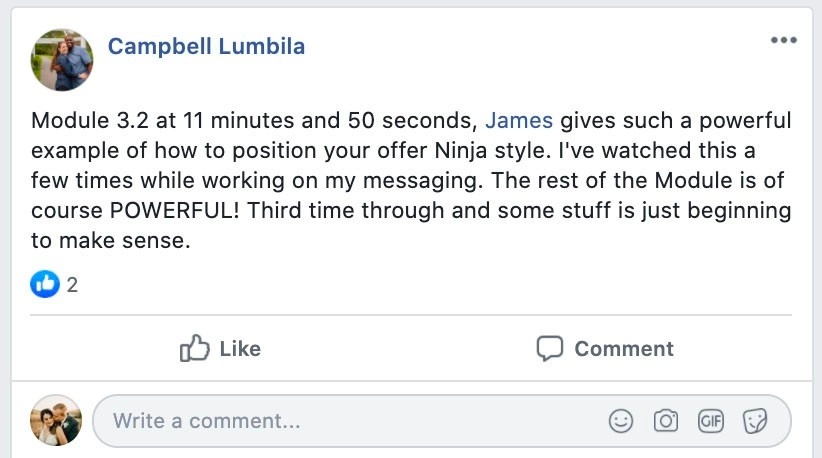View the reaction count of 2
Screen dimensions: 822x458
tap(72, 285)
